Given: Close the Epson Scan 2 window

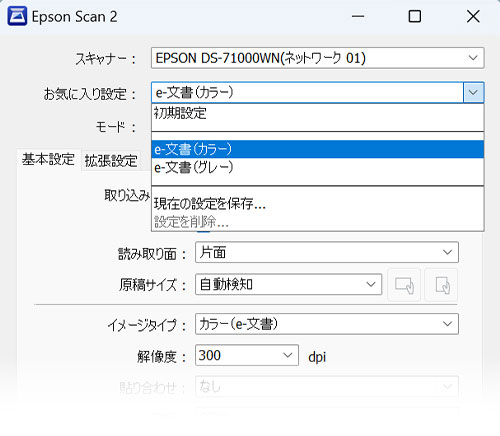Looking at the screenshot, I should click(473, 16).
